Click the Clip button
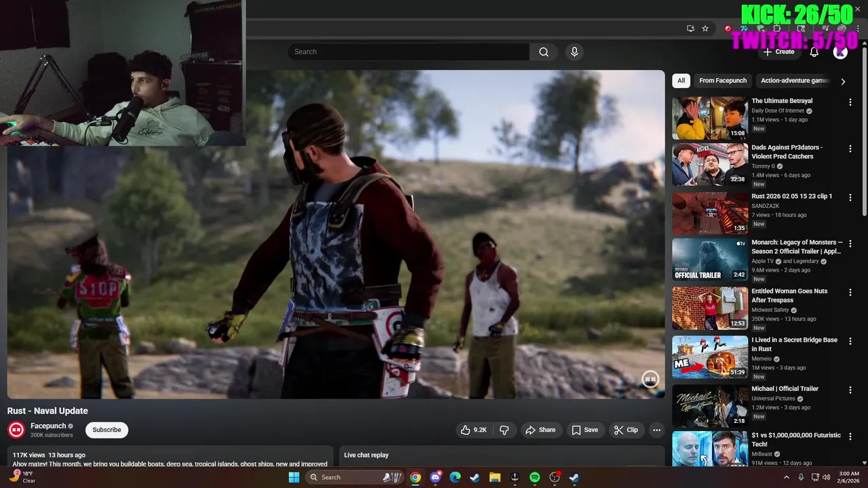This screenshot has height=488, width=868. (626, 430)
